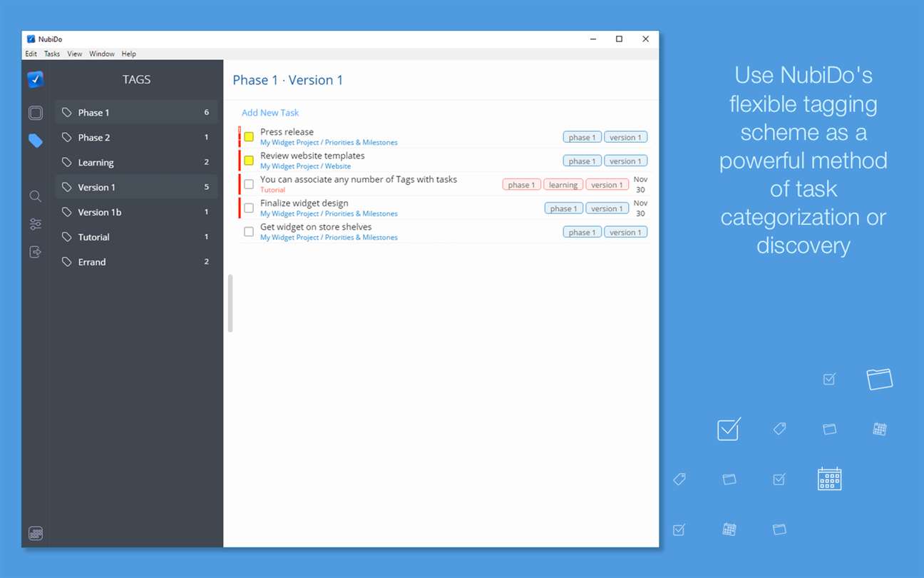
Task: Select the Phase 2 tag row
Action: 136,138
